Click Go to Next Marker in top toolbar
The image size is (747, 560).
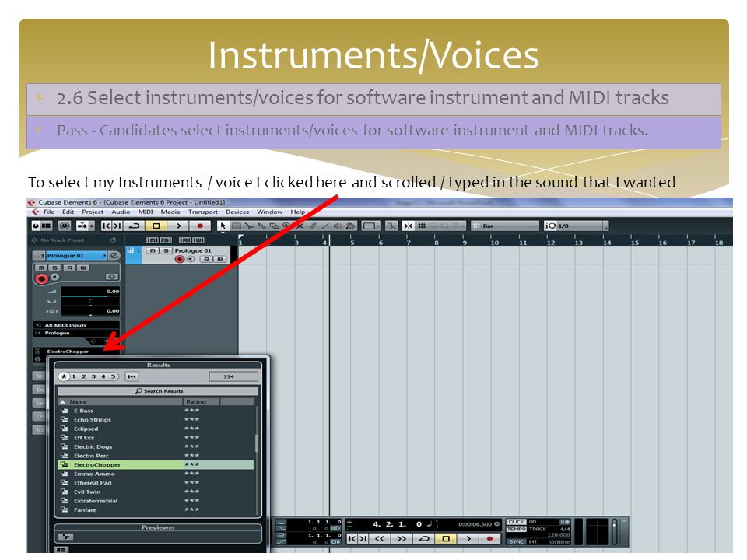117,226
